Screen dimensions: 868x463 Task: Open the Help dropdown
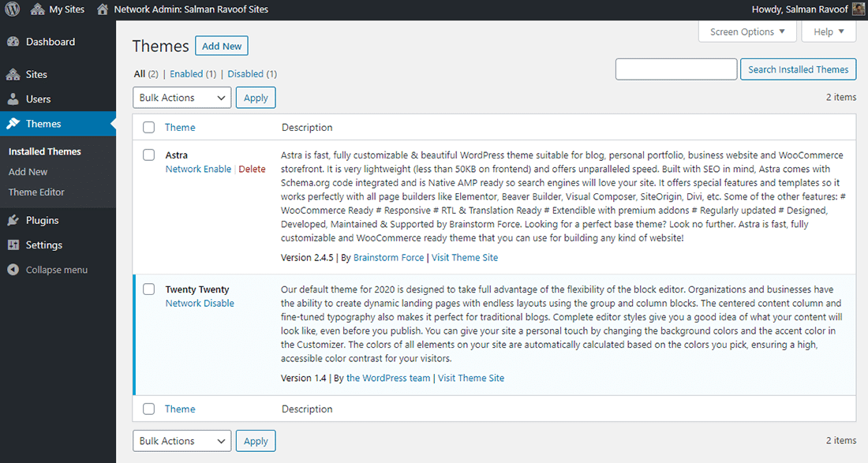829,31
